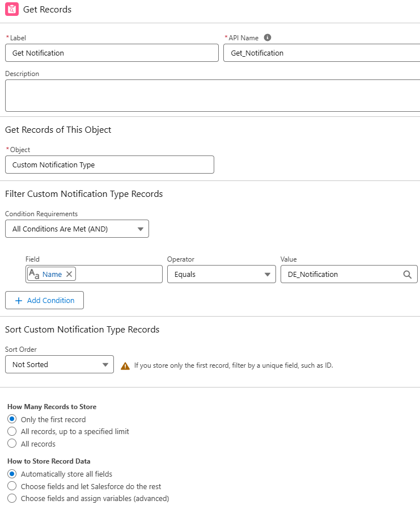Click the Object field with Custom Notification Type
The height and width of the screenshot is (505, 420).
click(109, 165)
